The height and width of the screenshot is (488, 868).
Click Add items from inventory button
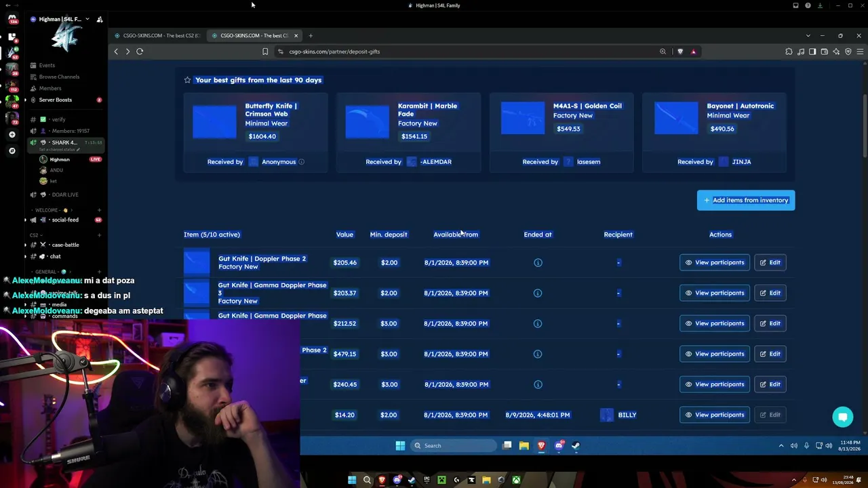point(746,200)
